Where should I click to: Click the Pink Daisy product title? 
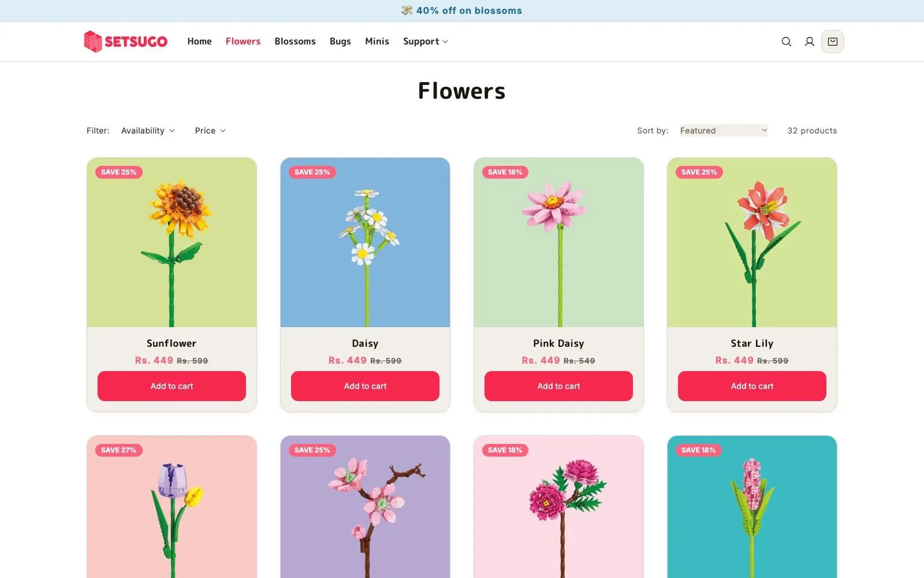tap(558, 343)
